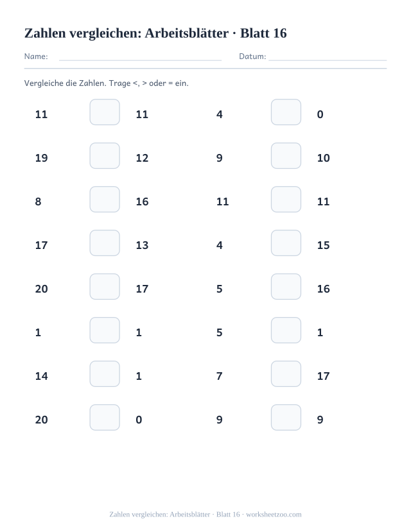
Task: Click answer box between 20 and 0
Action: pyautogui.click(x=105, y=417)
